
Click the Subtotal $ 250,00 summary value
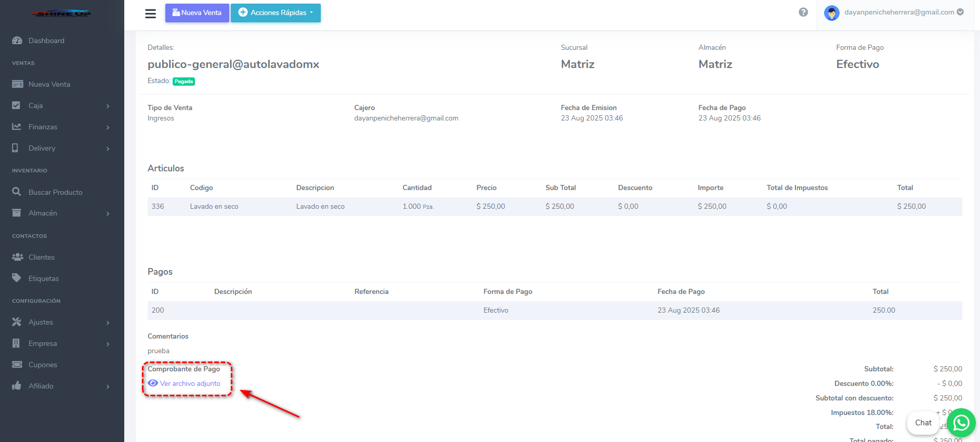pos(948,369)
